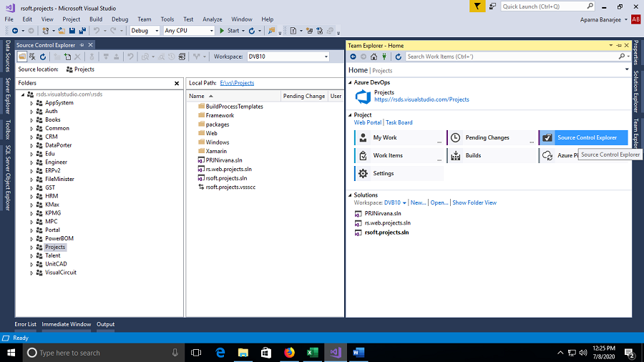
Task: Open PRJNirvana.sln in Solutions list
Action: pyautogui.click(x=383, y=213)
